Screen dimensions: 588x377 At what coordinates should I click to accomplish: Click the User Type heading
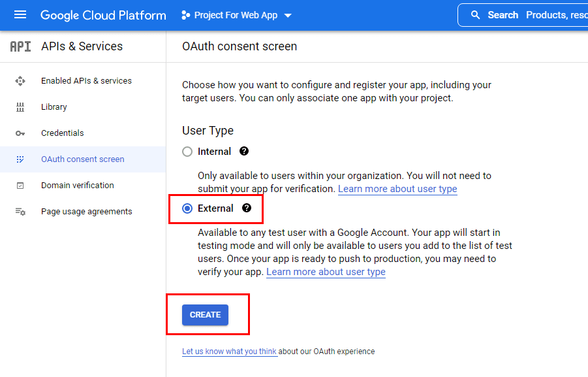208,130
